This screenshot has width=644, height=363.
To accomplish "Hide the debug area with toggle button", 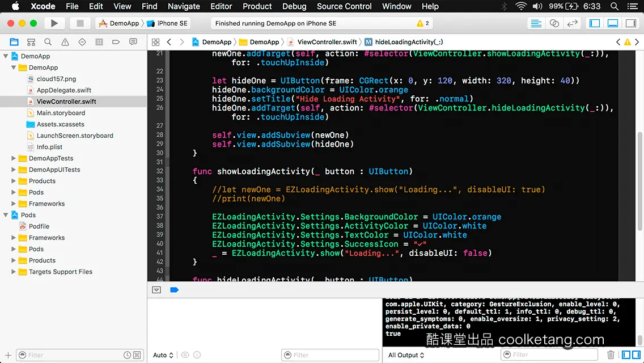I will point(156,290).
